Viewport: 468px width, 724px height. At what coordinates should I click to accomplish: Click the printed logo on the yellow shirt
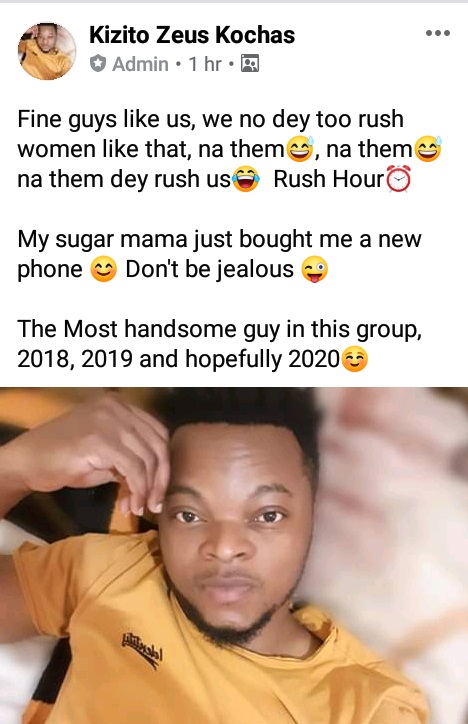tap(142, 650)
